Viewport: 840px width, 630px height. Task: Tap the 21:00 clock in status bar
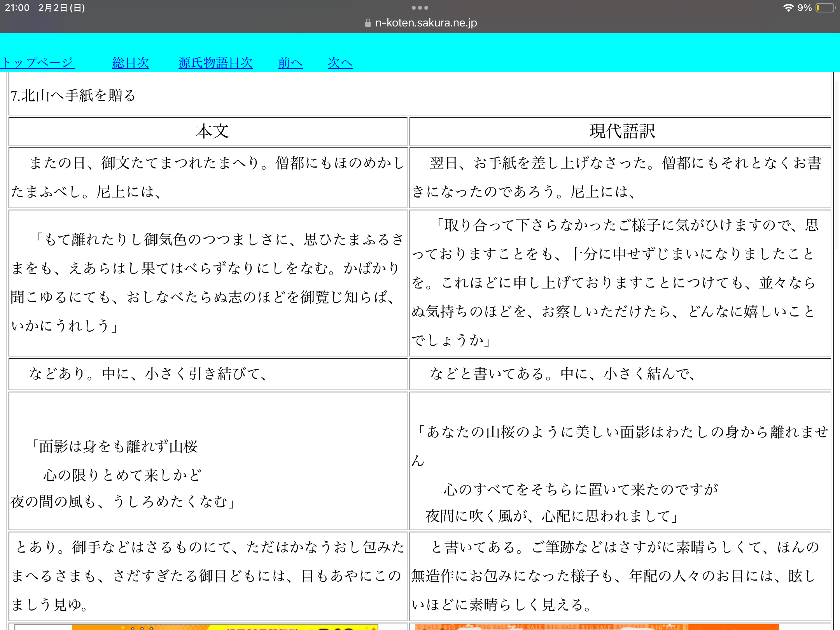pos(17,8)
